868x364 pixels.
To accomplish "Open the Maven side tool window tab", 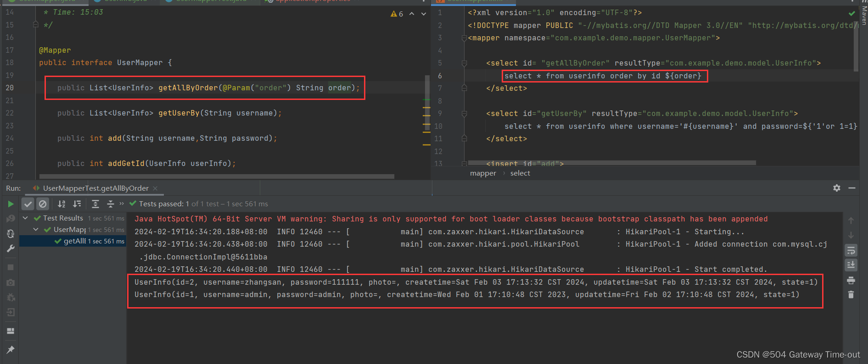I will coord(864,15).
